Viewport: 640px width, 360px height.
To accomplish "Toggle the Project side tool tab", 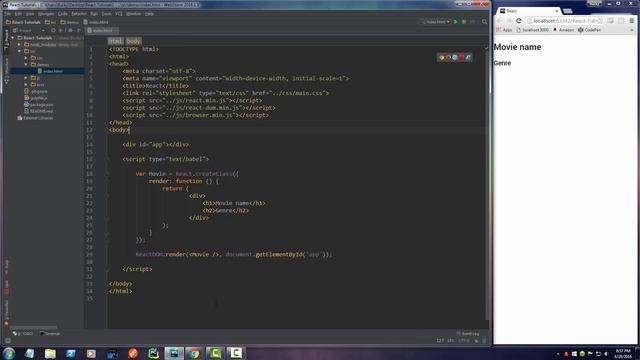I will [6, 40].
